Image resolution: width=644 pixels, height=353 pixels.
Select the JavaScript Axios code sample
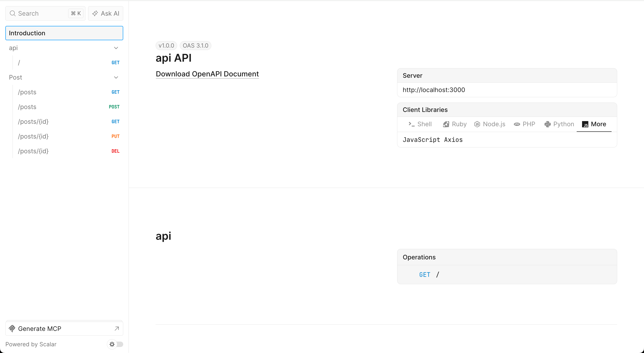pyautogui.click(x=433, y=140)
